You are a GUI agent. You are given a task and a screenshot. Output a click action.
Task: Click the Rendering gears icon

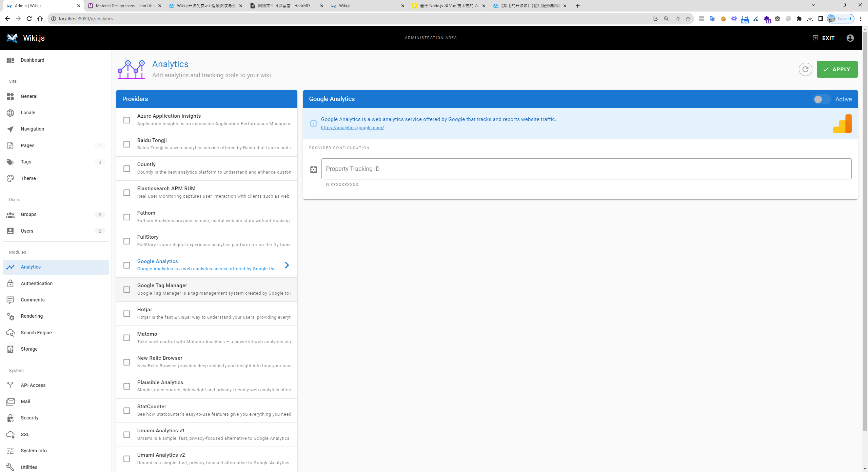click(x=11, y=316)
